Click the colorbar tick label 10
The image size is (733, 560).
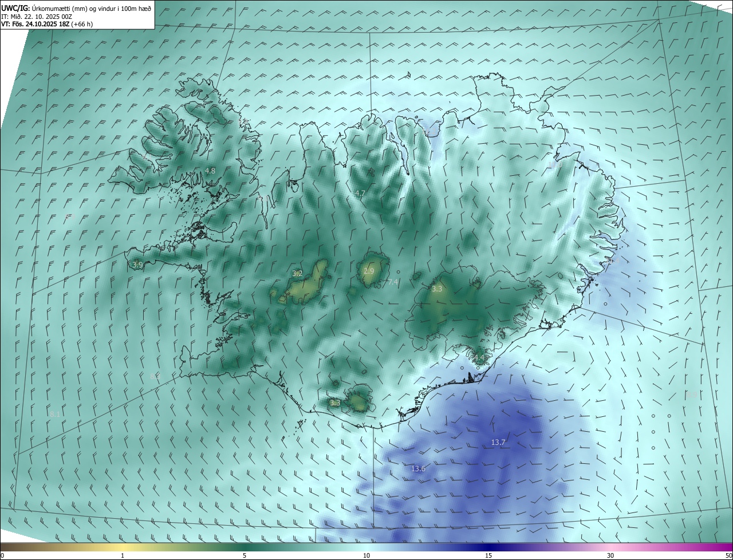tap(366, 555)
